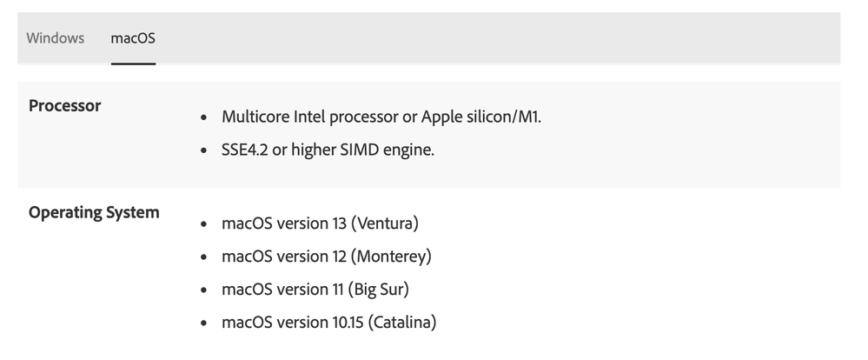Click the bullet before SSE4.2 line
868x360 pixels.
[x=203, y=150]
